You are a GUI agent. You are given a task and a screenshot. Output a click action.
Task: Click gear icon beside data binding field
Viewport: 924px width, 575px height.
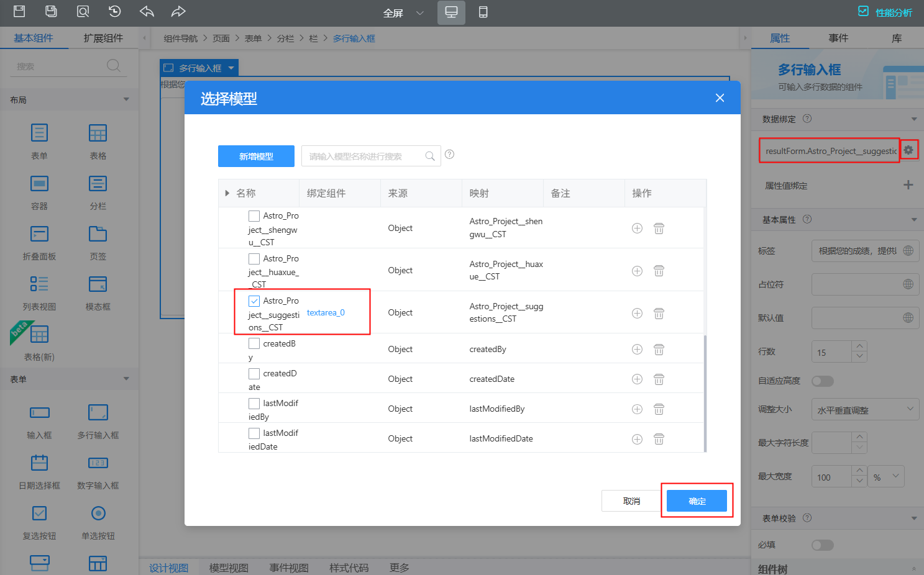click(908, 150)
